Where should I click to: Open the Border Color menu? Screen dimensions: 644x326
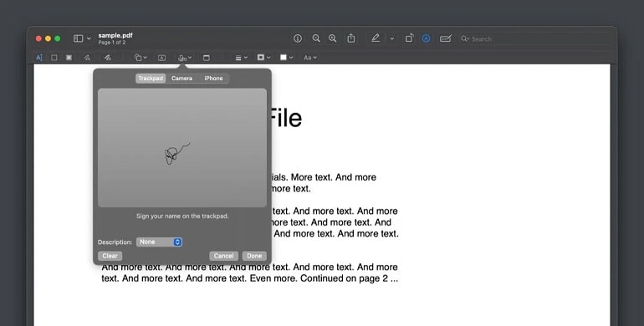point(263,58)
